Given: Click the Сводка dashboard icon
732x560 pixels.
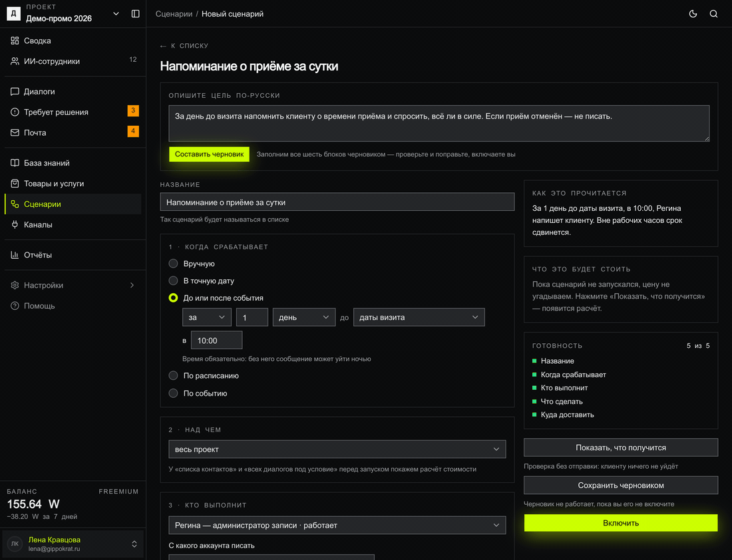Looking at the screenshot, I should [x=15, y=41].
